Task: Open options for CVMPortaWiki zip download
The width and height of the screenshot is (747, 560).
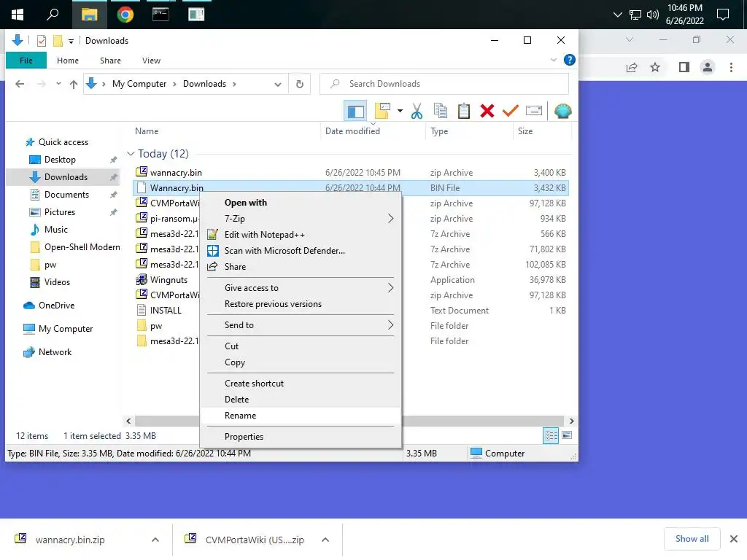Action: tap(325, 540)
